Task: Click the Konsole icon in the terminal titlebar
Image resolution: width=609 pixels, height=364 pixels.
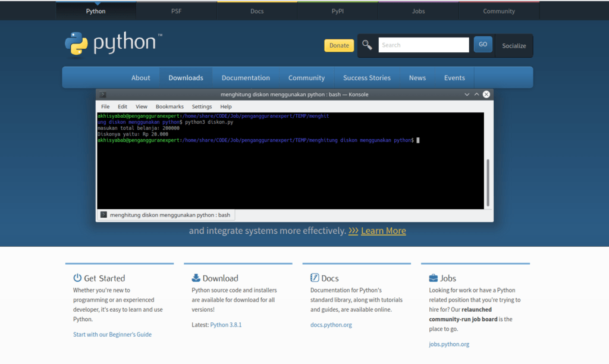Action: click(x=102, y=94)
